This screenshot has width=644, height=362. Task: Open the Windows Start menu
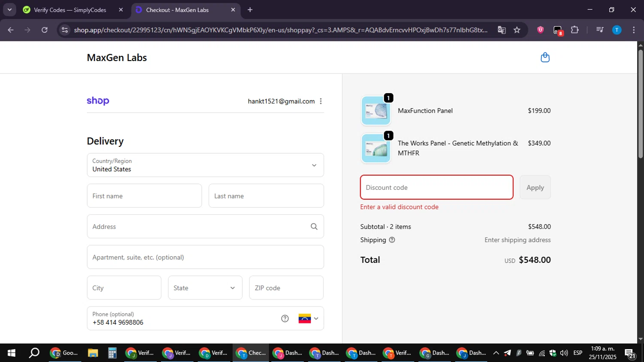coord(12,353)
